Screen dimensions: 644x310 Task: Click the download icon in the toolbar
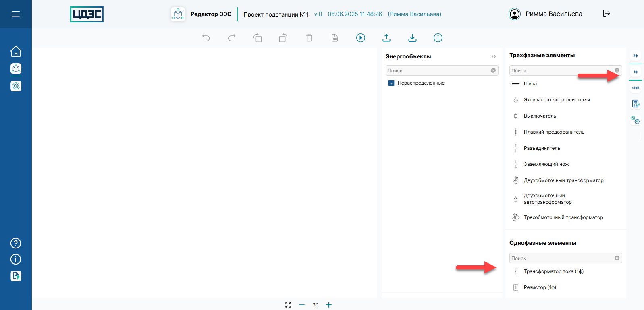pos(412,38)
